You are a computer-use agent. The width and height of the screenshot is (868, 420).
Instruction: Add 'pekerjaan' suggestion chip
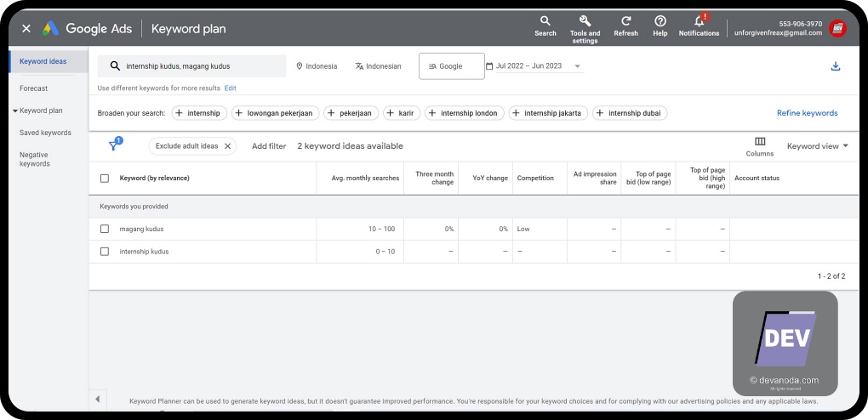coord(351,113)
